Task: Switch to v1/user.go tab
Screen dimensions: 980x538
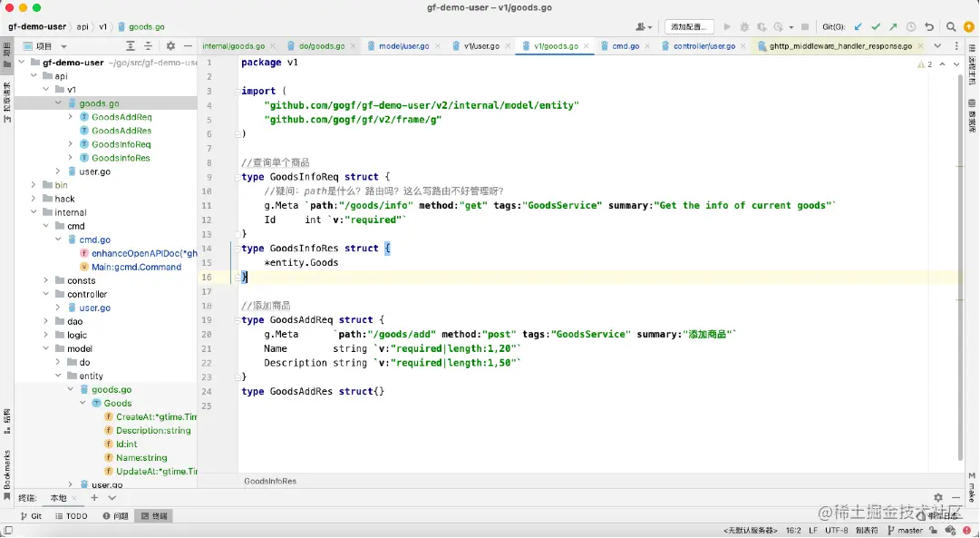Action: (x=481, y=46)
